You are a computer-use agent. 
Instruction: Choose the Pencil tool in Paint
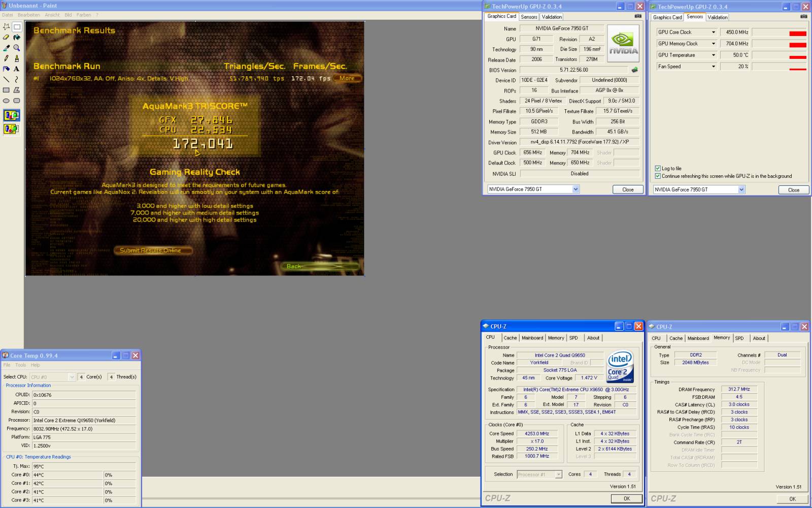6,58
